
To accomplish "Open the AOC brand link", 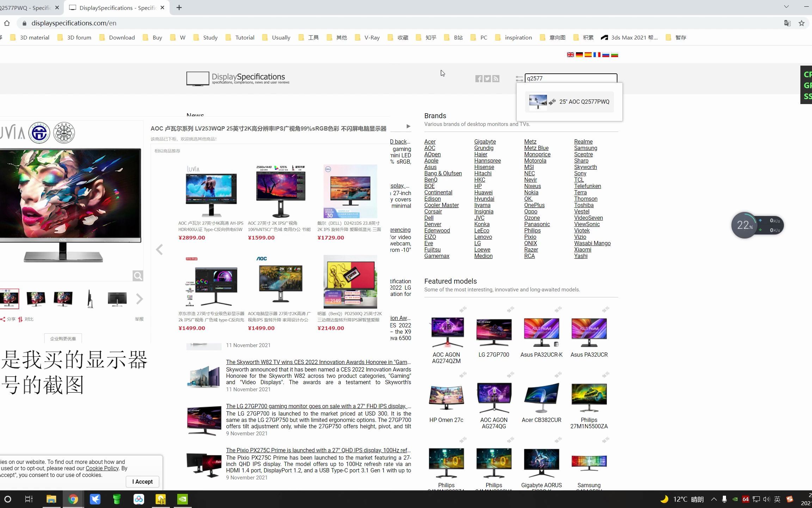I will (x=430, y=148).
